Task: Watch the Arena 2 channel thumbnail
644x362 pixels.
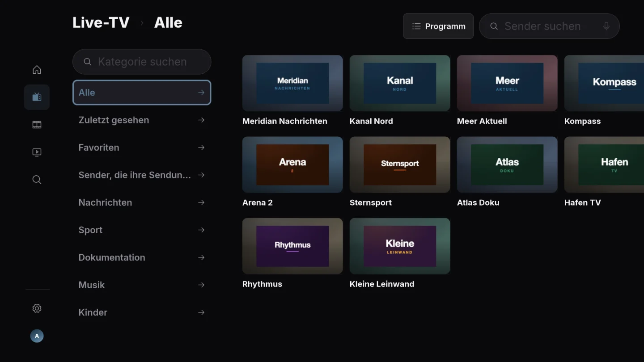Action: (x=292, y=164)
